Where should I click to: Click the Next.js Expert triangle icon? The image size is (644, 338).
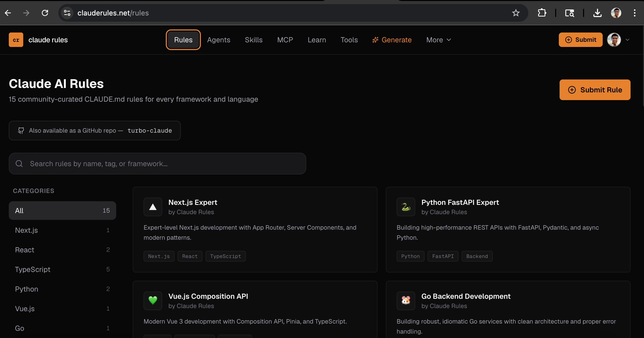(x=153, y=207)
